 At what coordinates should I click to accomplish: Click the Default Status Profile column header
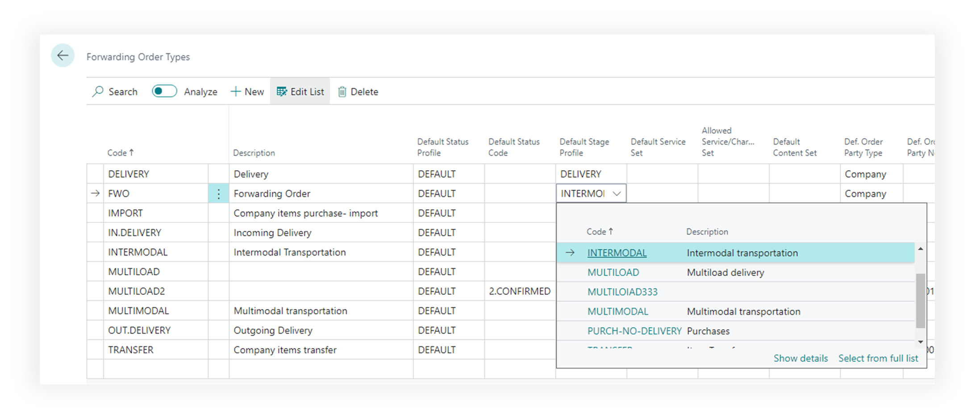click(x=442, y=147)
